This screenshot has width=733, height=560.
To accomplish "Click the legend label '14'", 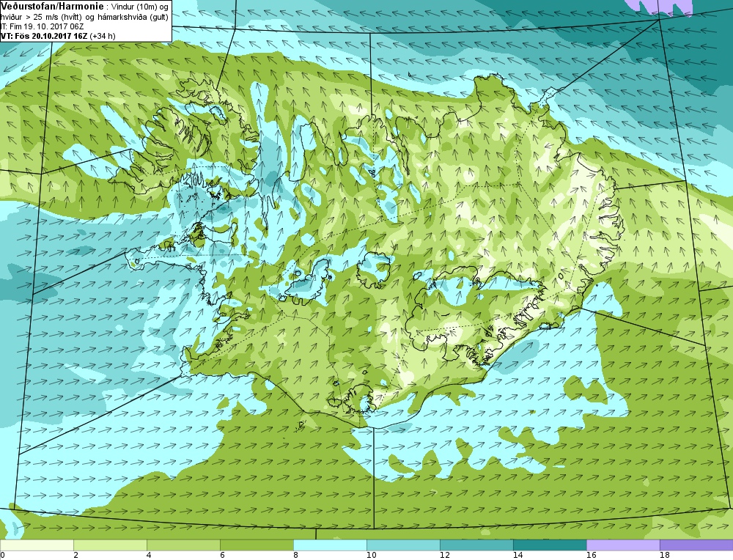I will (518, 556).
